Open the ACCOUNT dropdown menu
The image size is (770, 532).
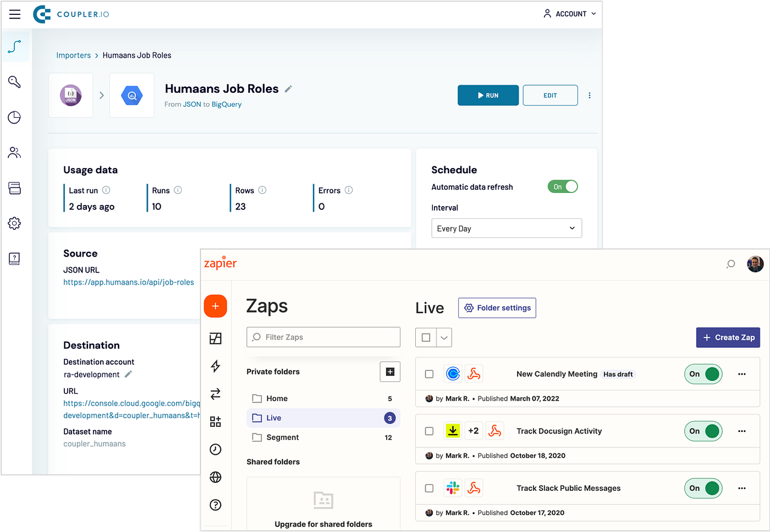point(570,14)
